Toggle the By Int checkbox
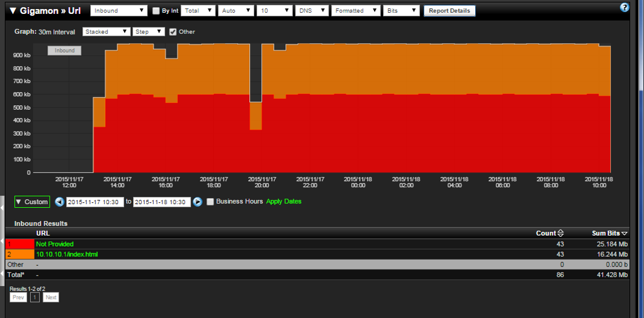Screen dimensions: 644x318 pyautogui.click(x=156, y=11)
